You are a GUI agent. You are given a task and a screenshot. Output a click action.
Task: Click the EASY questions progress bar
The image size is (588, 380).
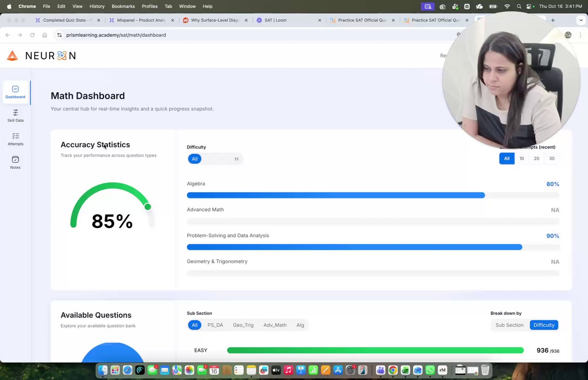coord(375,350)
